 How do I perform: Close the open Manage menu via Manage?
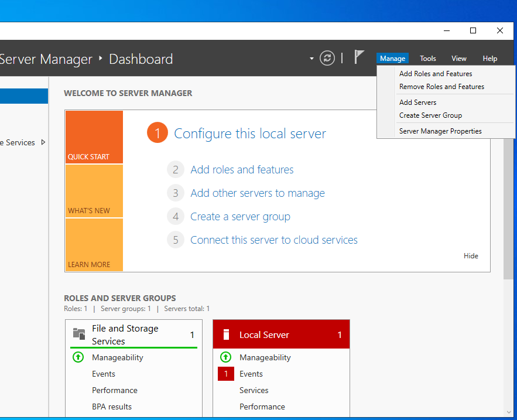point(392,59)
